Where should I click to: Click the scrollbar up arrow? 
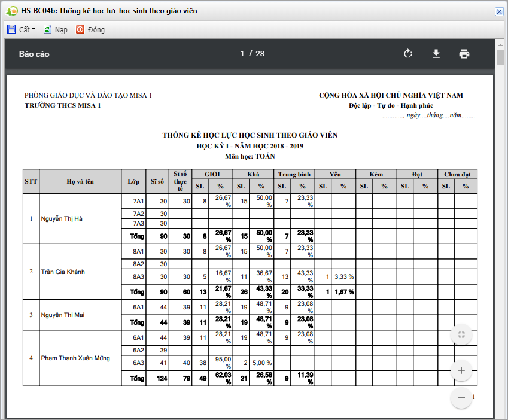[501, 45]
